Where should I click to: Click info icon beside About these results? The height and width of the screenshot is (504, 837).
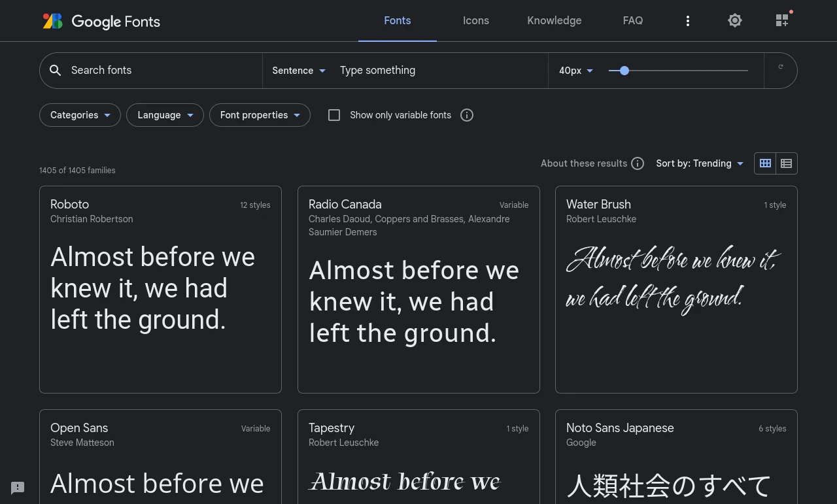tap(638, 163)
